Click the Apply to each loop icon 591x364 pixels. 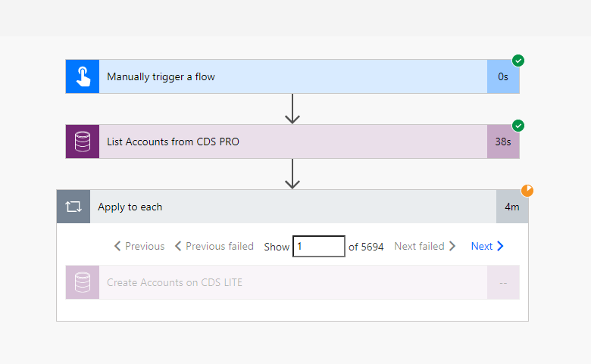[x=73, y=207]
